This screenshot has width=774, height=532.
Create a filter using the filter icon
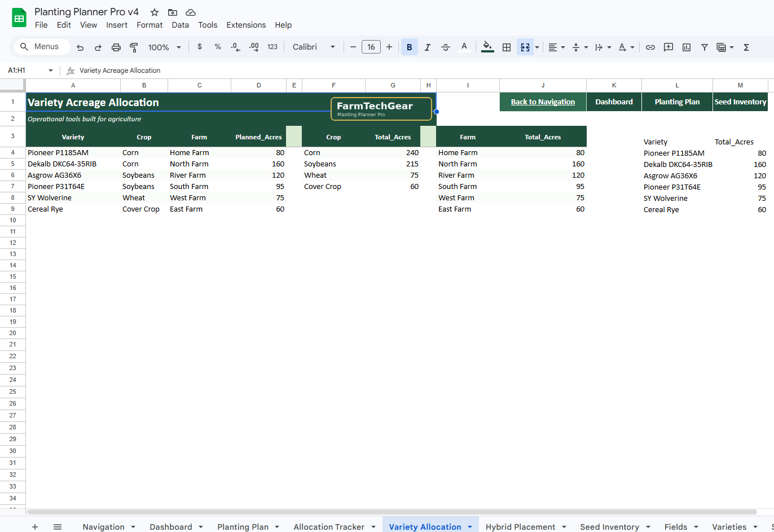705,47
